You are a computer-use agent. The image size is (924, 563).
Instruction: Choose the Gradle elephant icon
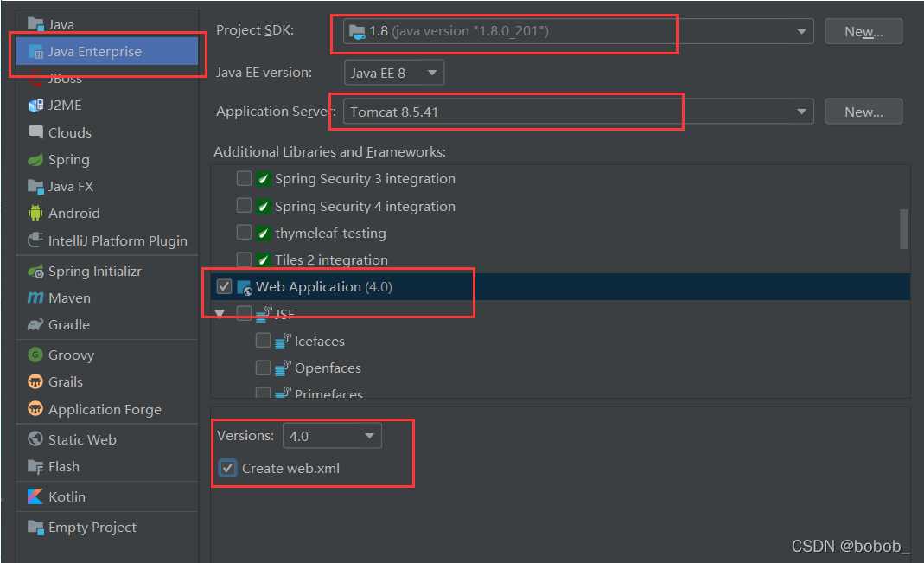[x=35, y=325]
